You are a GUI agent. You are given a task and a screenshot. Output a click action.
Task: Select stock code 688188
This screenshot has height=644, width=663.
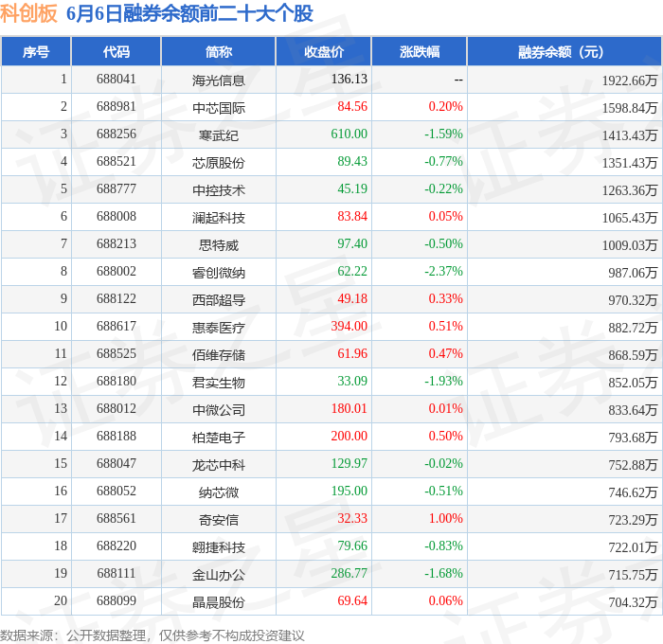point(116,436)
